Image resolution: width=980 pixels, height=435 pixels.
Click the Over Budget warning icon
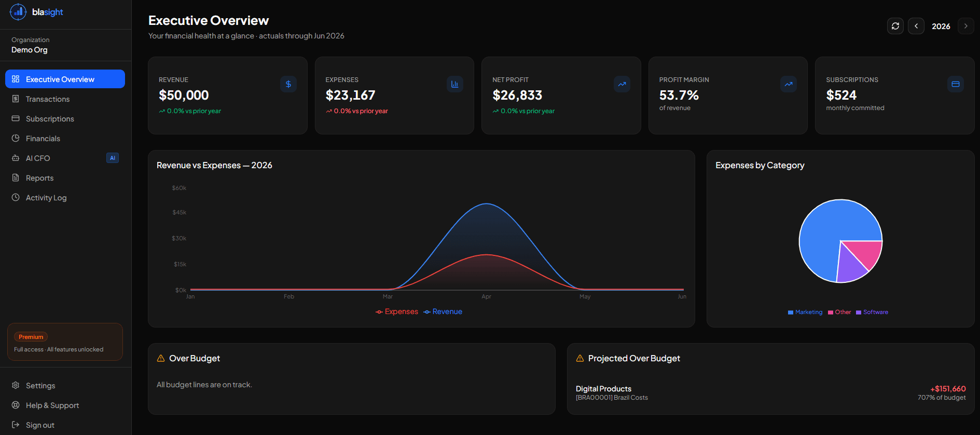point(161,358)
